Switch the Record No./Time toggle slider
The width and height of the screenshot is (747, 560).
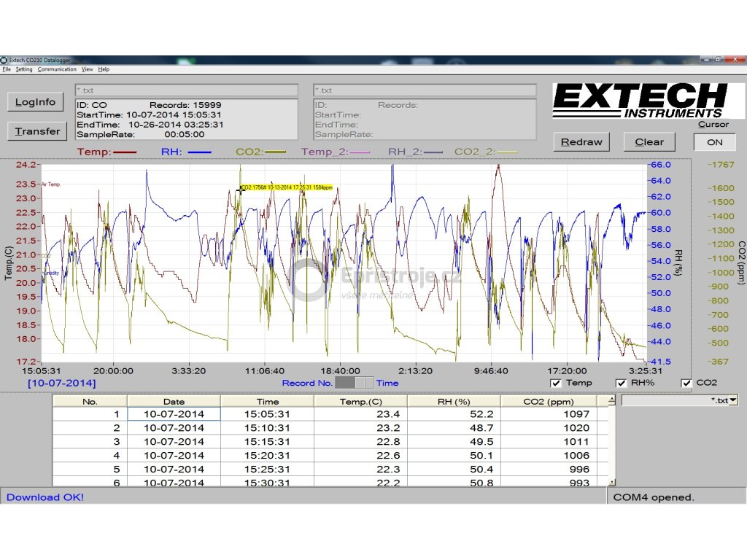(354, 382)
